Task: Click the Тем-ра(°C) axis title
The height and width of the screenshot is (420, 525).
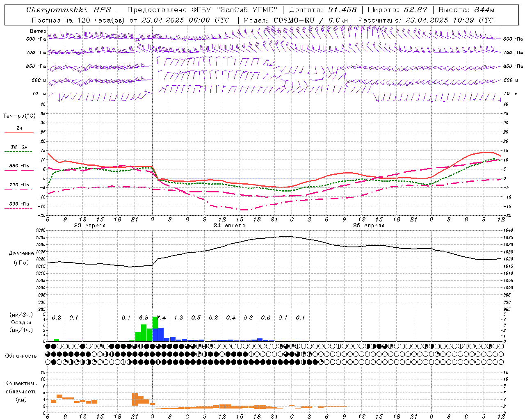Action: pyautogui.click(x=19, y=116)
